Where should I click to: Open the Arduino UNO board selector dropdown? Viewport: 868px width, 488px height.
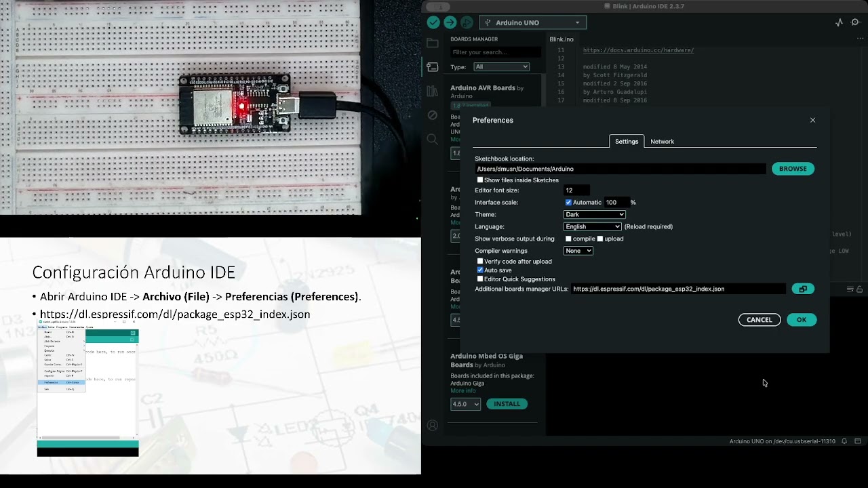click(532, 22)
